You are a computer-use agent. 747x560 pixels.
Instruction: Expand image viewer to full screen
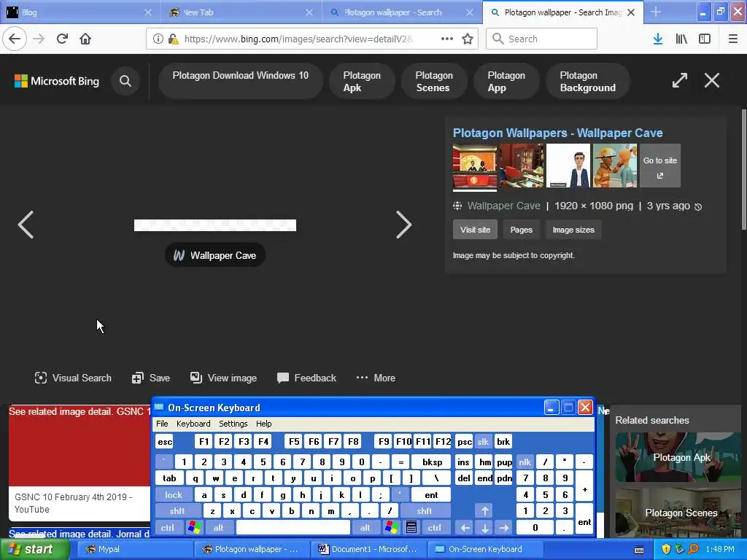[x=680, y=80]
